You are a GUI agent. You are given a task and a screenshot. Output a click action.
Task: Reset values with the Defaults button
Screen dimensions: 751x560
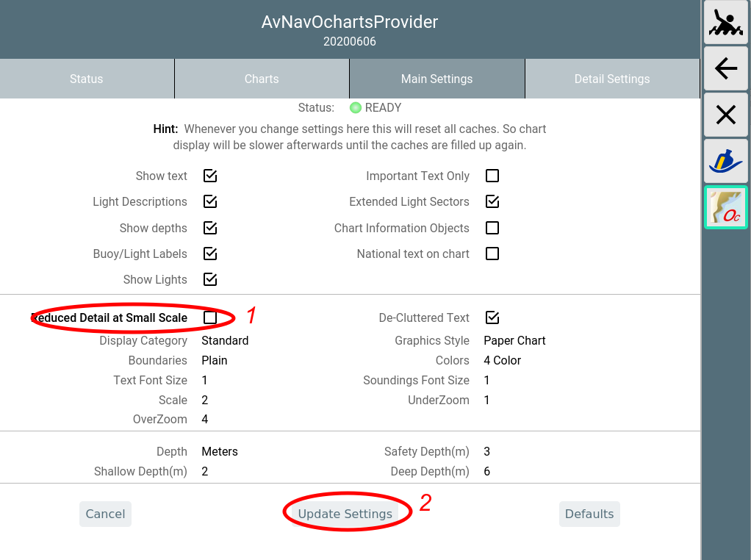click(x=589, y=514)
